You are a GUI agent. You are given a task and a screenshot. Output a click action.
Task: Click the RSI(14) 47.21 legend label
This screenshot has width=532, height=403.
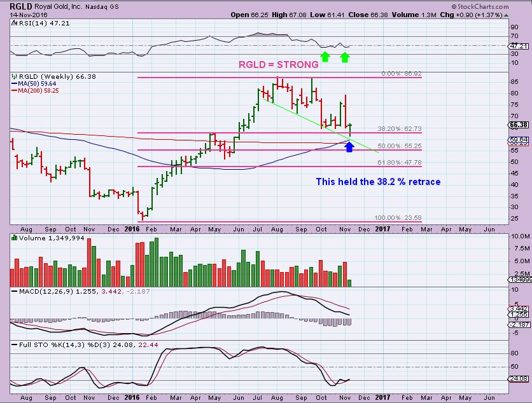pyautogui.click(x=44, y=24)
